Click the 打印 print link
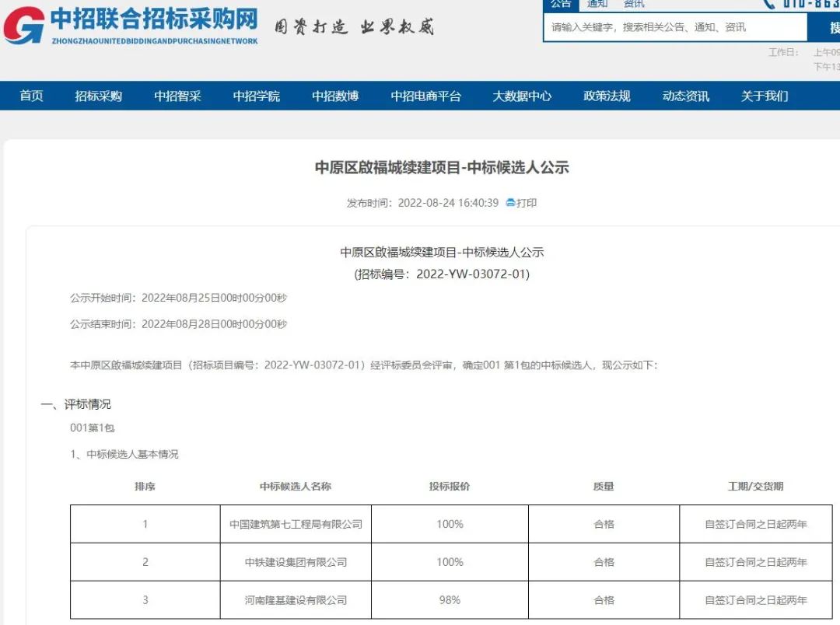840x625 pixels. pos(525,203)
